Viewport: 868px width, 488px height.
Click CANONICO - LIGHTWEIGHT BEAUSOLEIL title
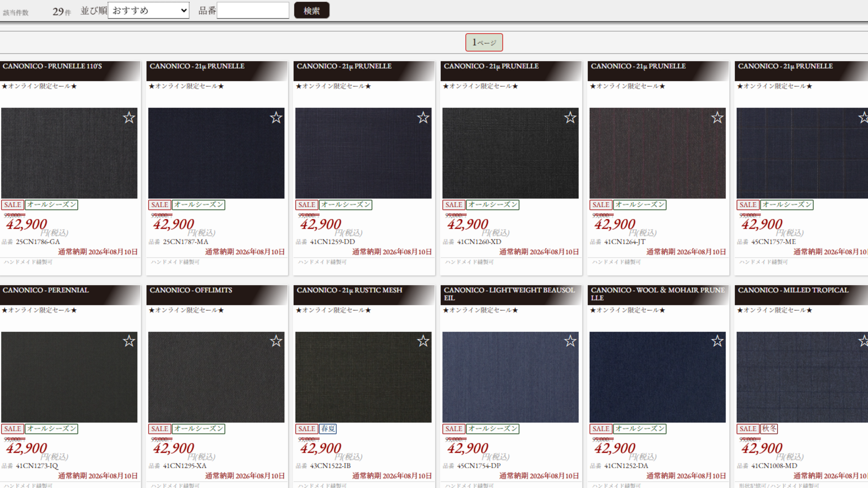[x=509, y=294]
